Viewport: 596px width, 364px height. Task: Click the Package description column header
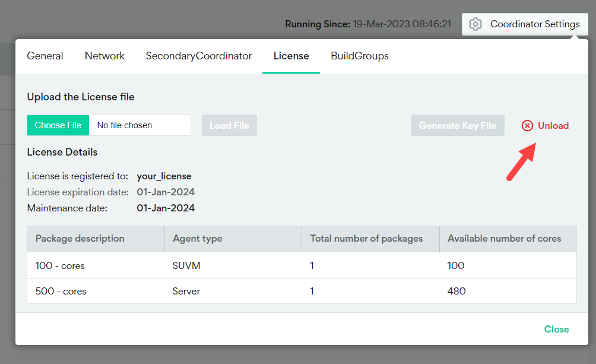pos(80,239)
